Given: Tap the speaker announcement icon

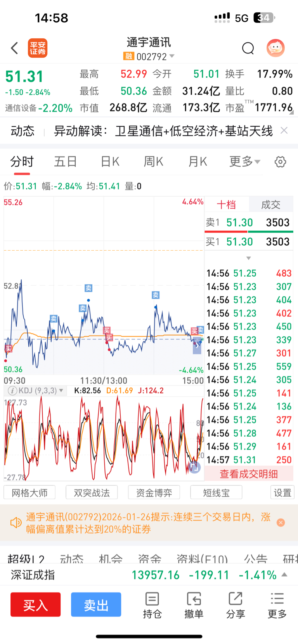Looking at the screenshot, I should click(16, 523).
